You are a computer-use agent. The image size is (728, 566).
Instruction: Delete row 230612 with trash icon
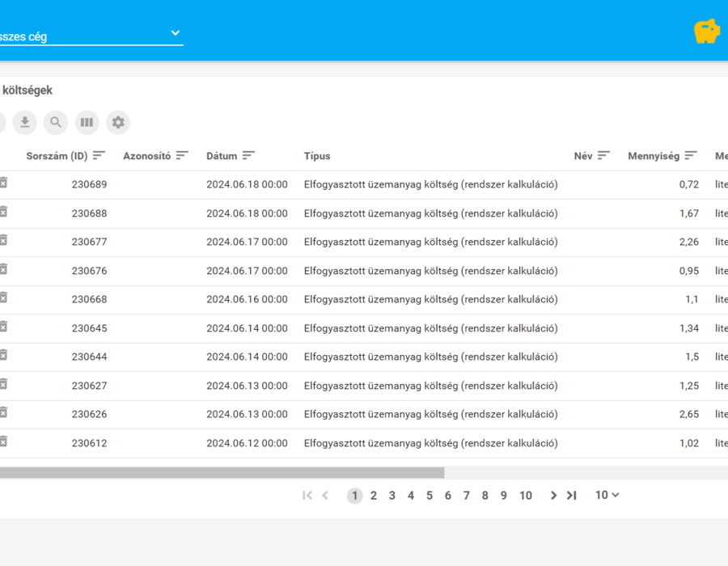coord(3,441)
